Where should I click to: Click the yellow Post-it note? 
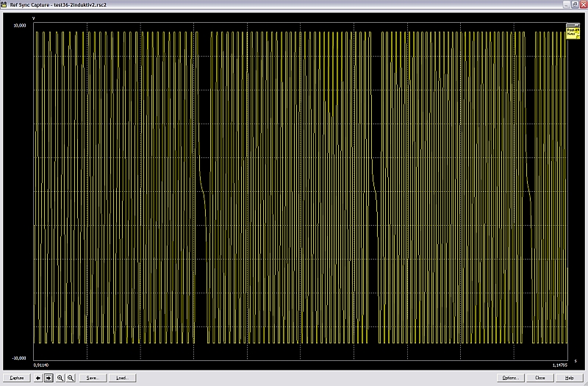click(x=573, y=32)
